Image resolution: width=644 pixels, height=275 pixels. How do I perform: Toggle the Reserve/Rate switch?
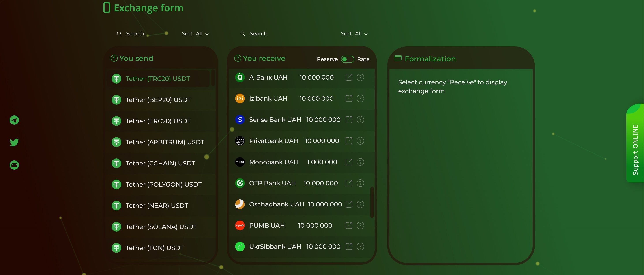pos(347,59)
